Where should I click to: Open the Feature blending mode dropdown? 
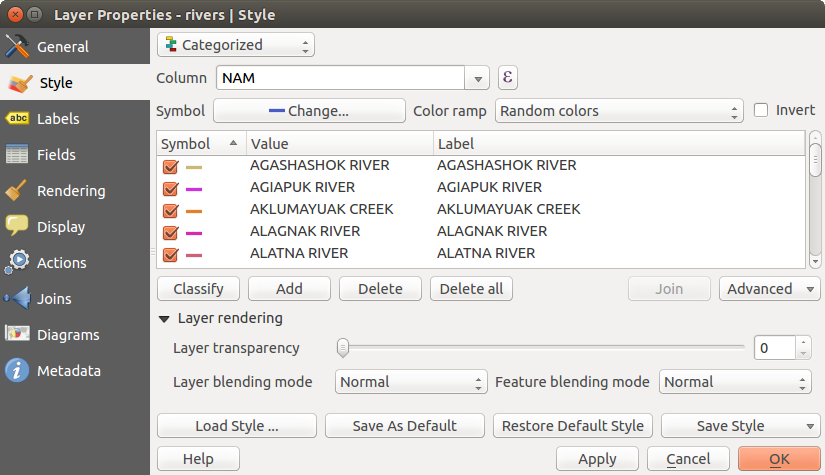(x=735, y=382)
